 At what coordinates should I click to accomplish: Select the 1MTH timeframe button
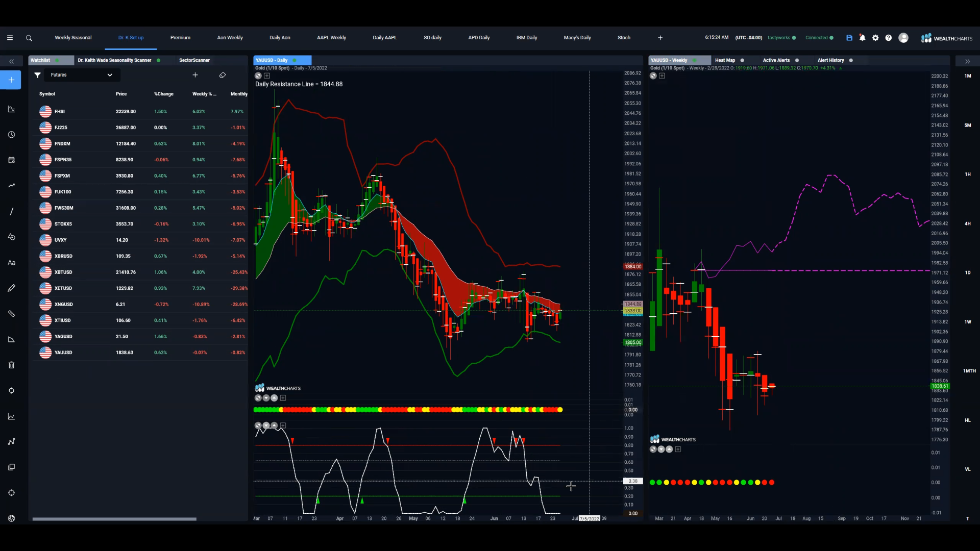(969, 371)
